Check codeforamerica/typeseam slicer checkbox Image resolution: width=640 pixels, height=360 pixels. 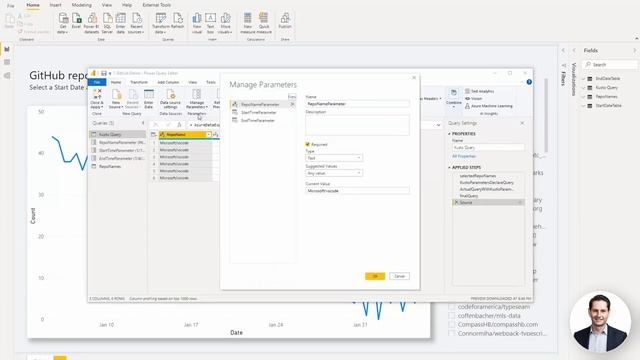click(x=451, y=307)
